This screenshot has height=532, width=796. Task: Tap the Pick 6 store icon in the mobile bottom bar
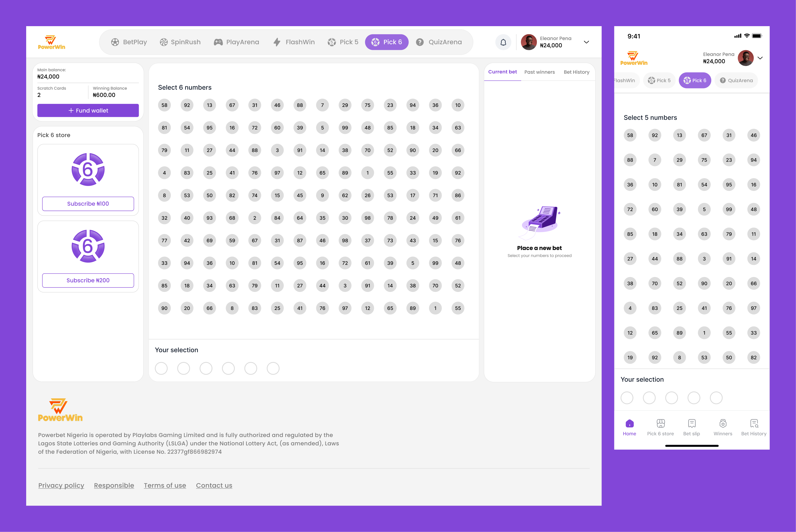[x=661, y=423]
